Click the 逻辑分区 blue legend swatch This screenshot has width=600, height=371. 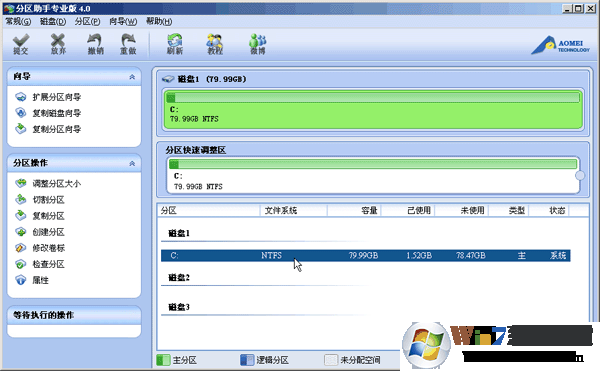tap(247, 360)
